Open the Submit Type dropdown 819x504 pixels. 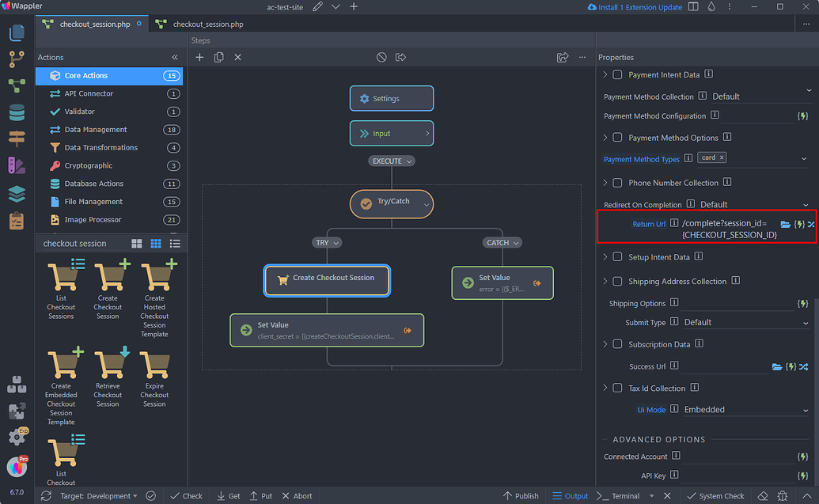point(744,323)
